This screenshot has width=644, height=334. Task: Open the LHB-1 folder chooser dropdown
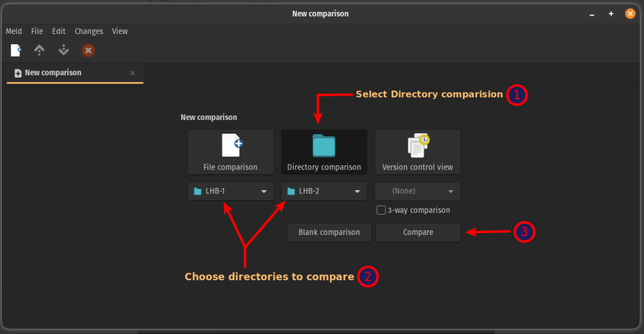point(230,191)
